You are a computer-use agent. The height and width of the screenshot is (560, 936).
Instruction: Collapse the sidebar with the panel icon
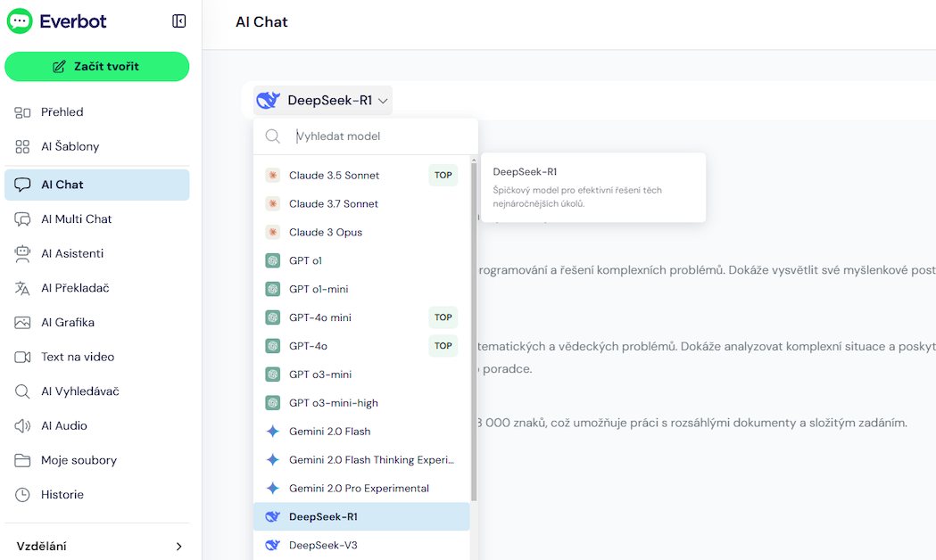point(178,21)
